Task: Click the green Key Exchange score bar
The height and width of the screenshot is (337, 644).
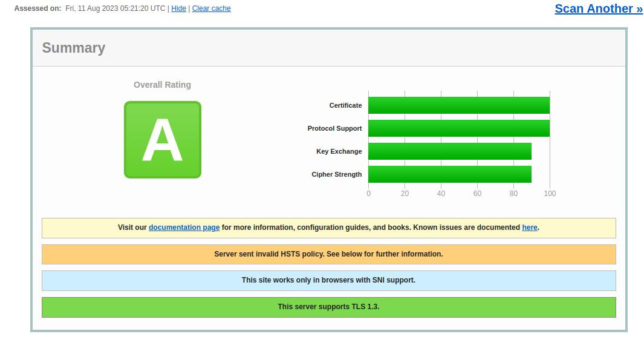Action: pos(449,151)
